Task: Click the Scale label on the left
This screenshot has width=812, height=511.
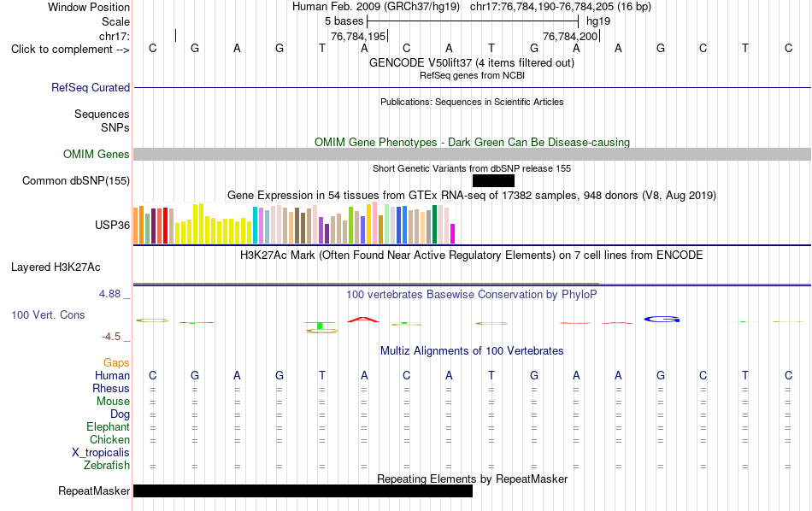Action: tap(116, 21)
